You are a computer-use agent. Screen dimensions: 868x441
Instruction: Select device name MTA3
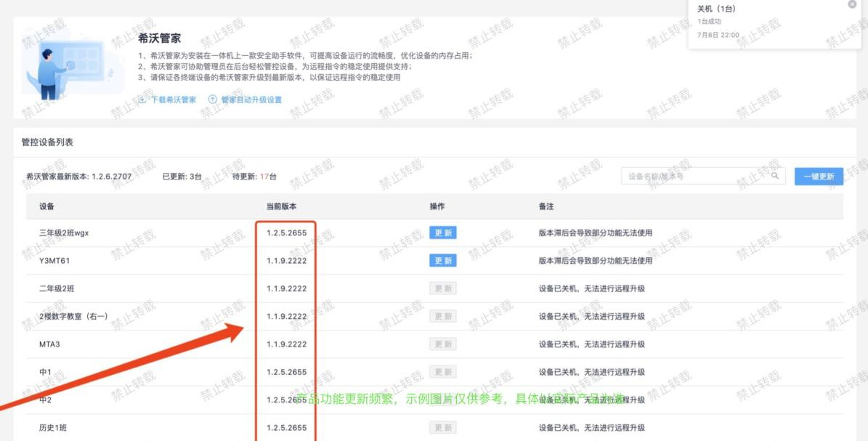(x=49, y=344)
